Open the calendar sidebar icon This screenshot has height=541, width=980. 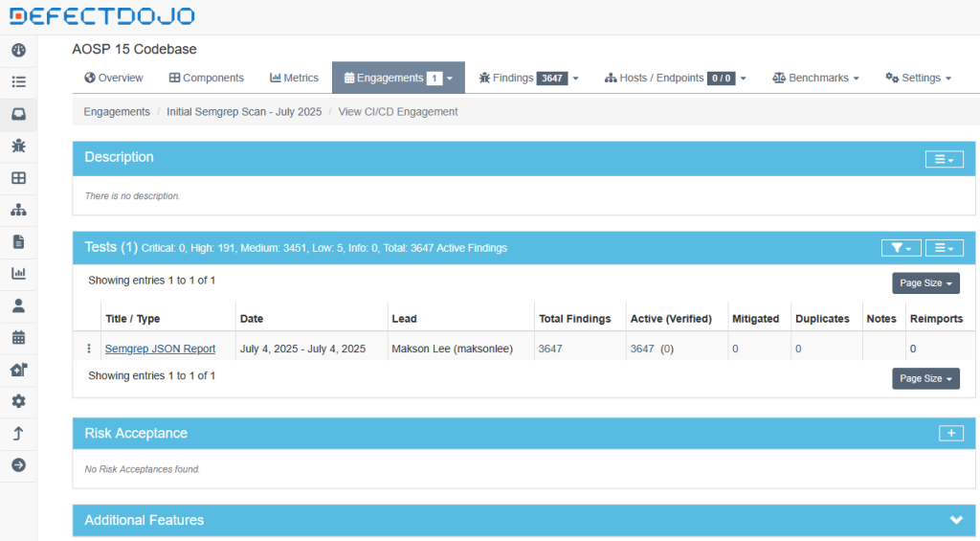tap(19, 337)
